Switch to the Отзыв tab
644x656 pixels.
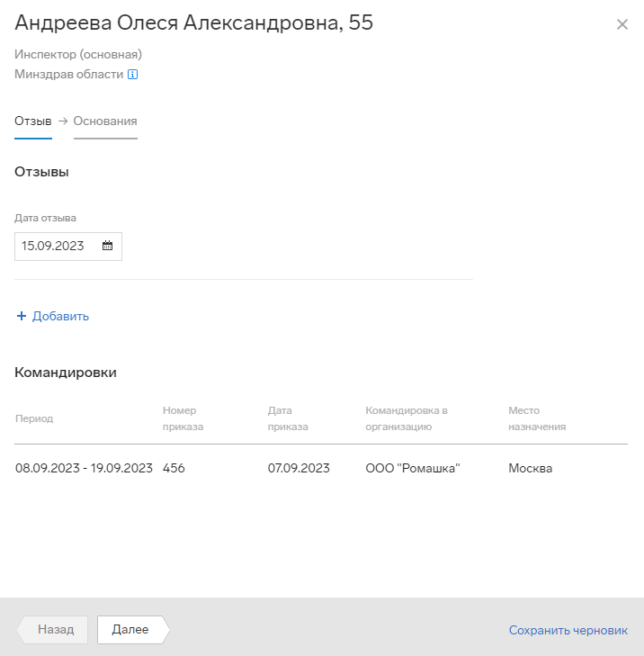click(33, 121)
